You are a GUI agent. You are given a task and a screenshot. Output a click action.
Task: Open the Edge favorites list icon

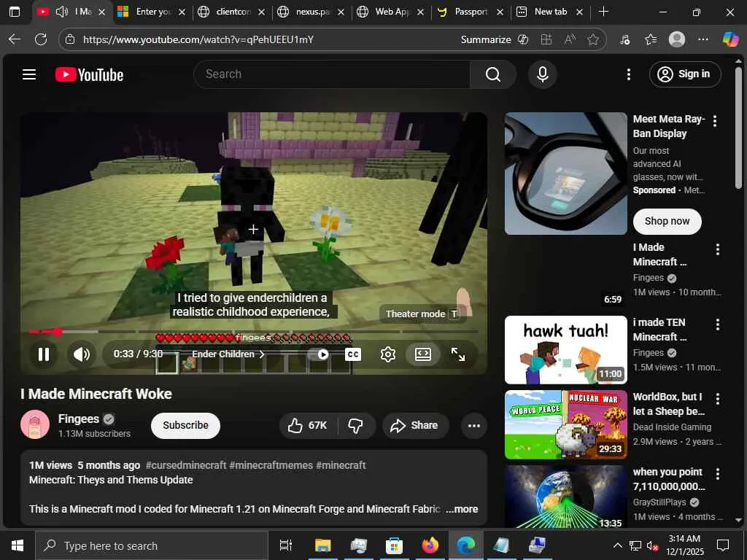(650, 39)
